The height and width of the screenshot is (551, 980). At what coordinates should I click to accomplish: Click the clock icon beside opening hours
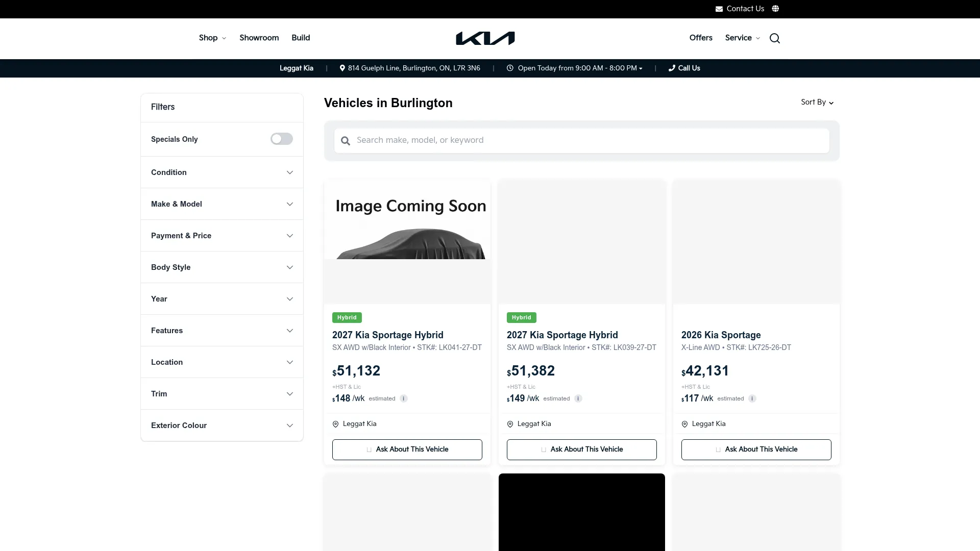(x=509, y=68)
